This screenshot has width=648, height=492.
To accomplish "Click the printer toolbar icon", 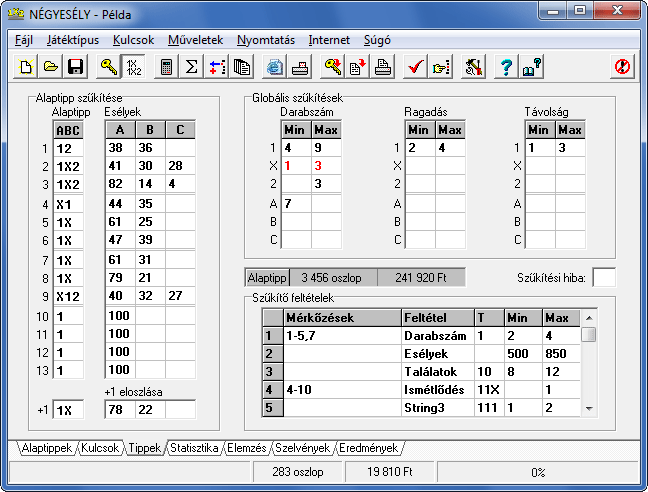I will click(x=383, y=67).
